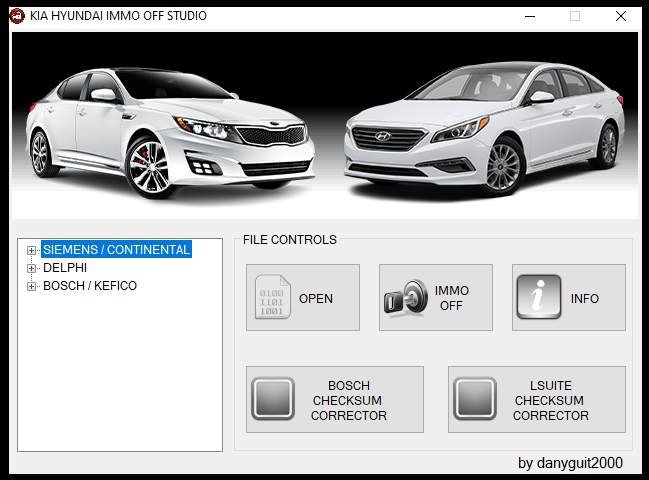Click the FILE CONTROLS group label
This screenshot has height=480, width=649.
coord(290,240)
